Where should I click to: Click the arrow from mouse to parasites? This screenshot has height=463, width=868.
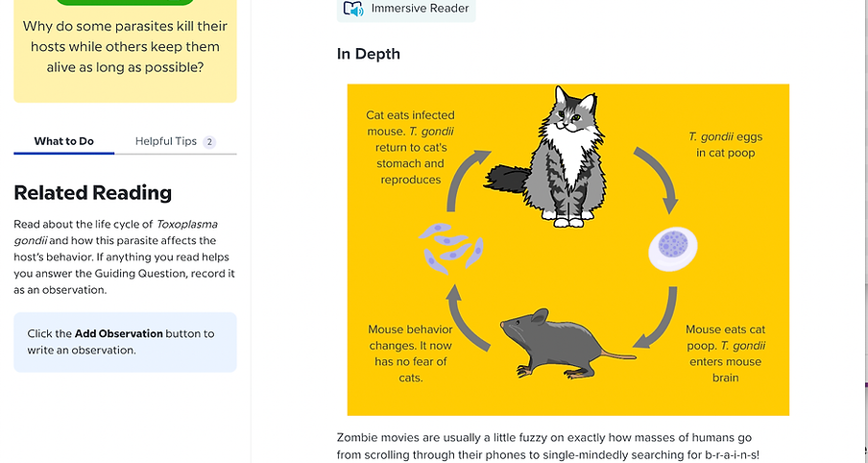[467, 318]
